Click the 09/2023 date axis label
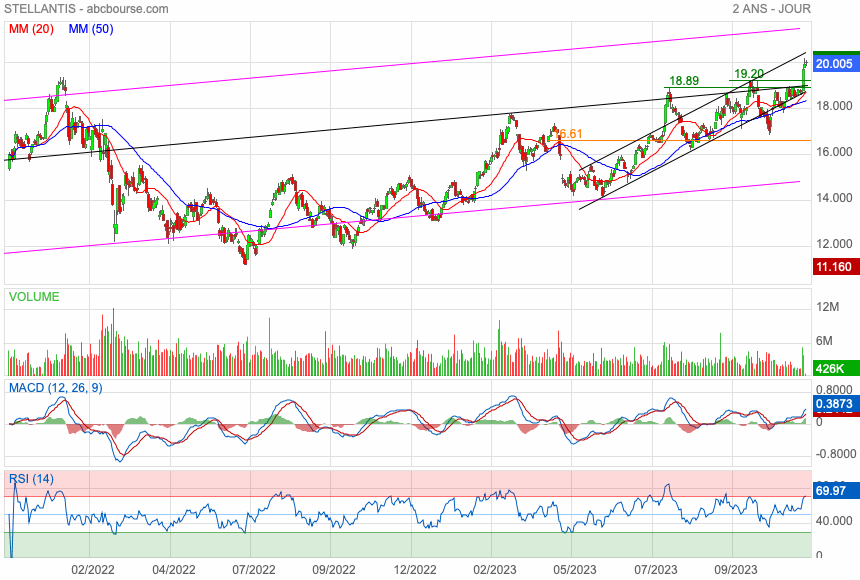This screenshot has width=860, height=580. (736, 570)
